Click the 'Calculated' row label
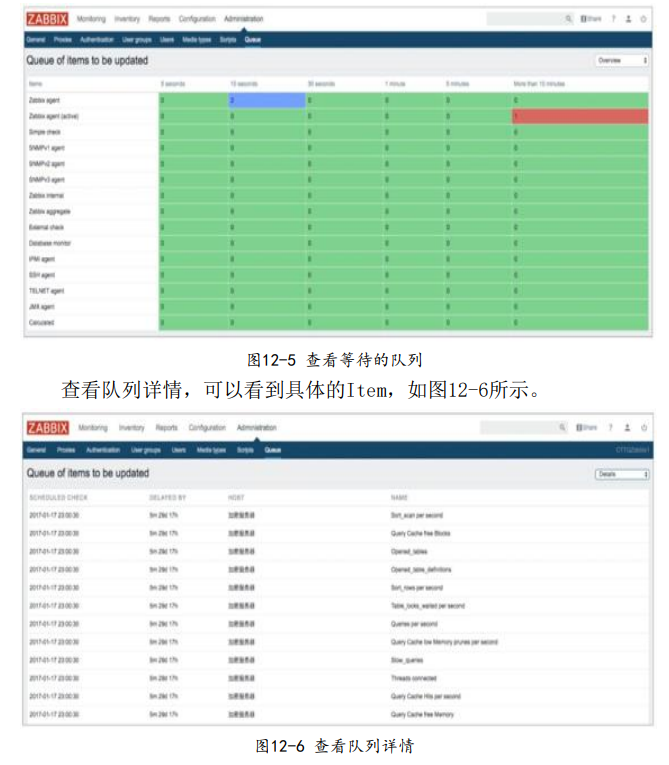The width and height of the screenshot is (669, 765). coord(41,322)
